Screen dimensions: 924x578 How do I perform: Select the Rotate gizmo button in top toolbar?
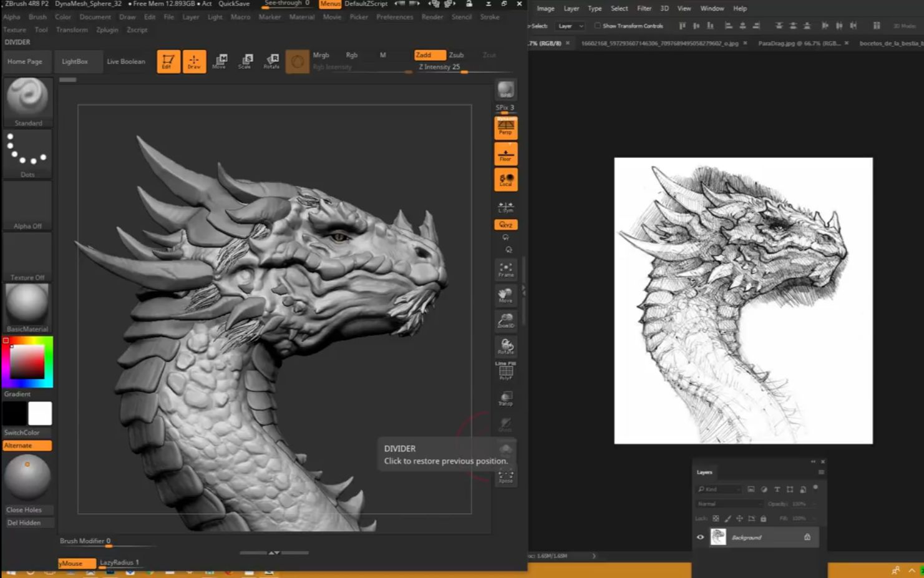pos(271,61)
